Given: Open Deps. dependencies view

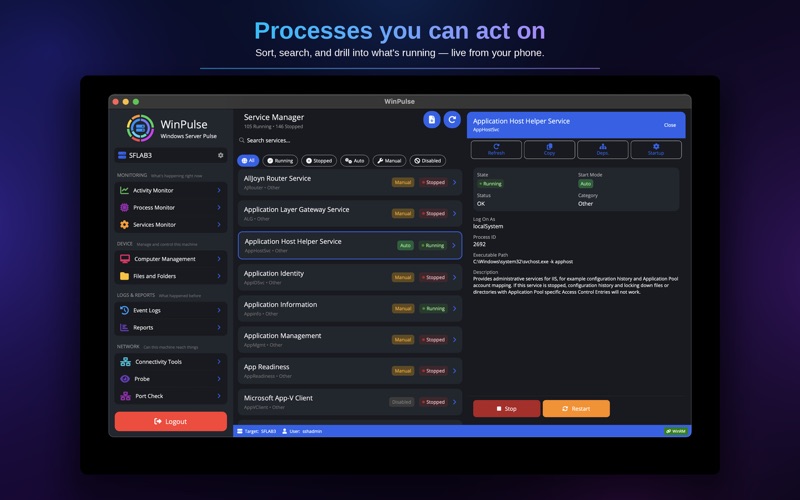Looking at the screenshot, I should point(603,149).
